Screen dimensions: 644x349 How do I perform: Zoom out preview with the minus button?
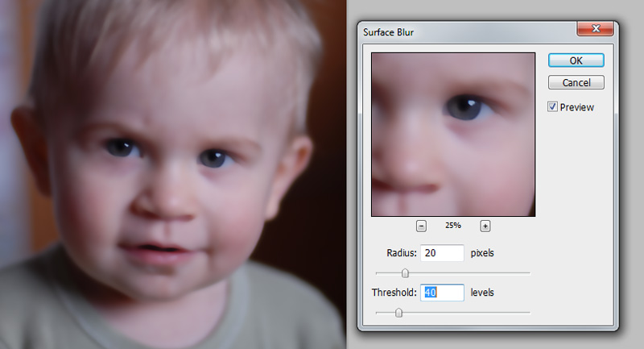(422, 226)
